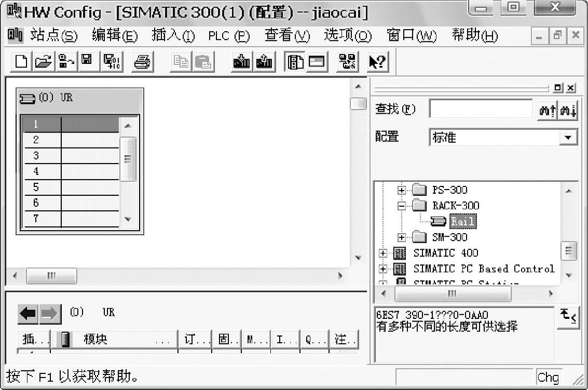Click the Open Online station icon

[x=66, y=62]
